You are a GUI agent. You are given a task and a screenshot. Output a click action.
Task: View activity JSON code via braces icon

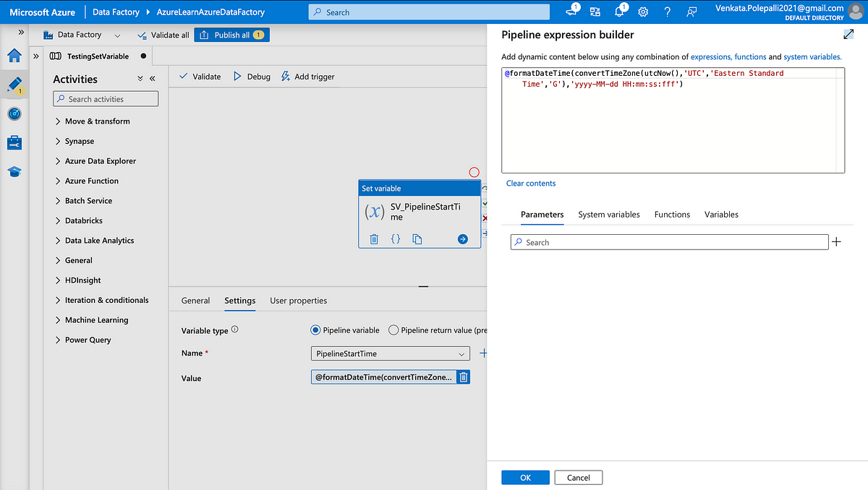(x=396, y=239)
